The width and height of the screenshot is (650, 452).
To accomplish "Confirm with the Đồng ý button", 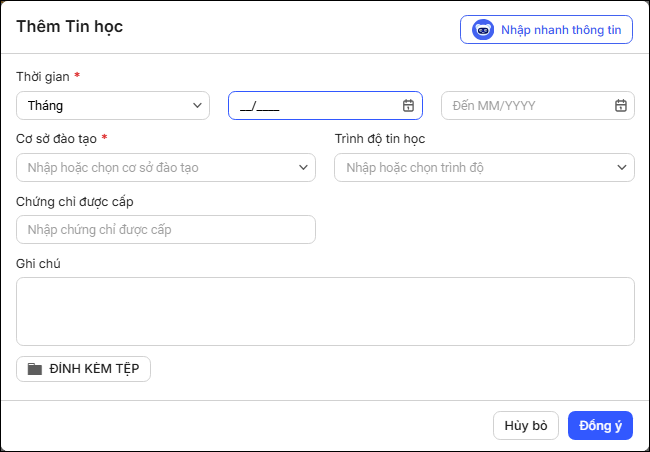I will 600,425.
